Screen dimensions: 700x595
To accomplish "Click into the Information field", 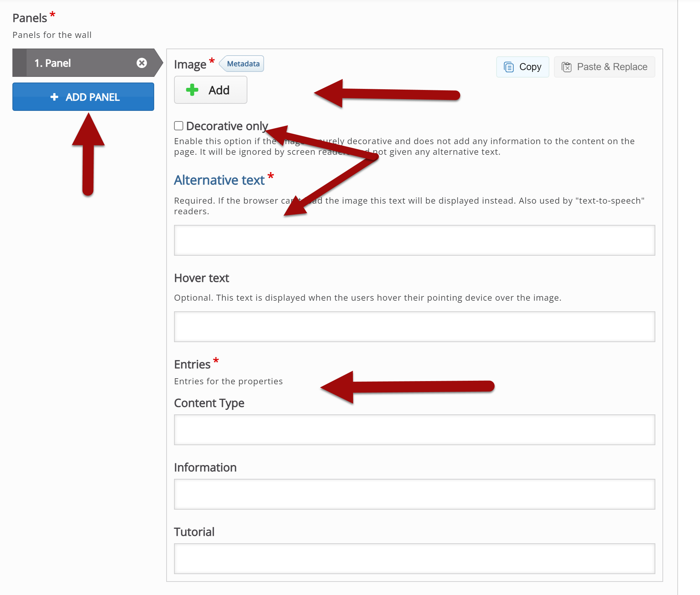I will (414, 494).
